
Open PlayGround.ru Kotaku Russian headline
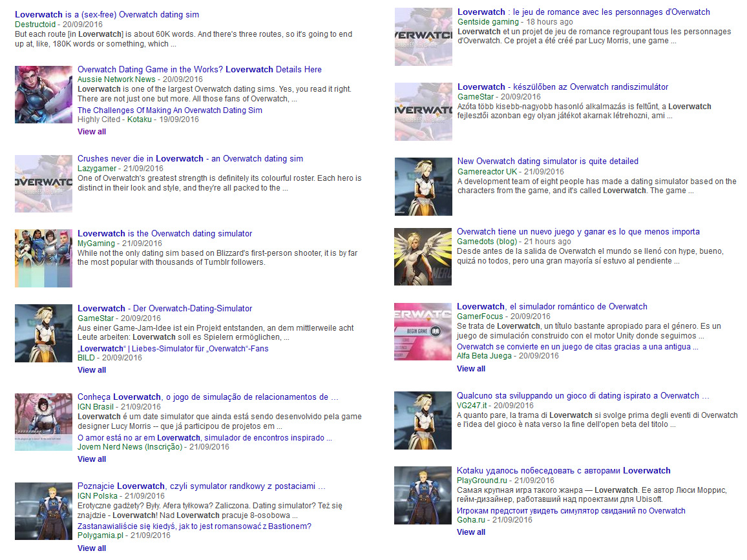tap(563, 470)
